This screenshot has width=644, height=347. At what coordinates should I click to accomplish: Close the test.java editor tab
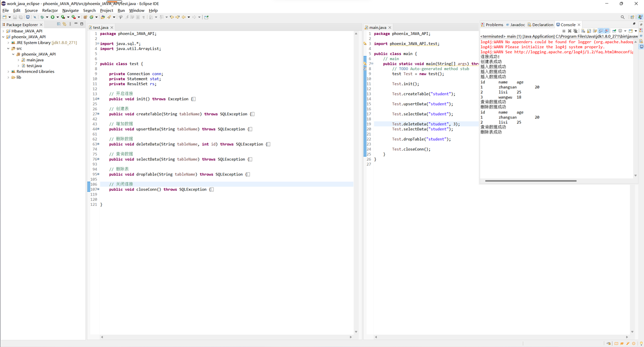(112, 28)
